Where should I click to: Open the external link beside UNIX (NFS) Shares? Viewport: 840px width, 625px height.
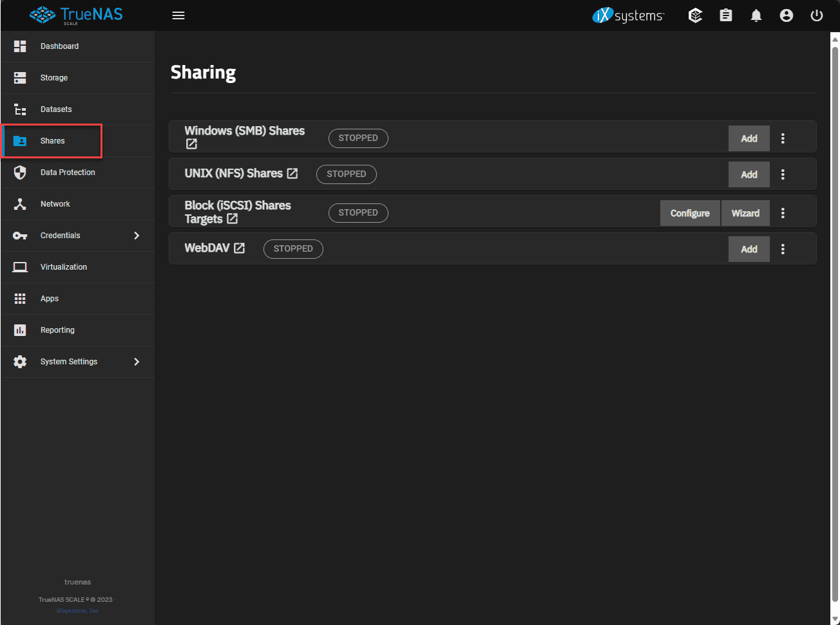pos(293,173)
